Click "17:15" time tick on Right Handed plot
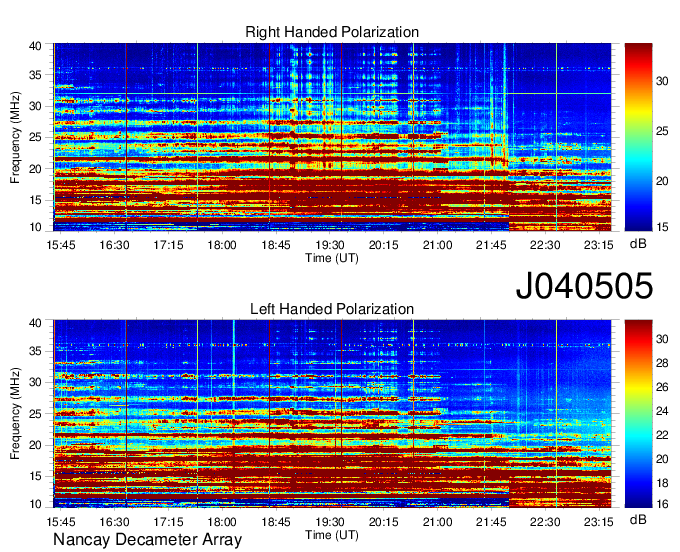680x552 pixels. pos(168,245)
